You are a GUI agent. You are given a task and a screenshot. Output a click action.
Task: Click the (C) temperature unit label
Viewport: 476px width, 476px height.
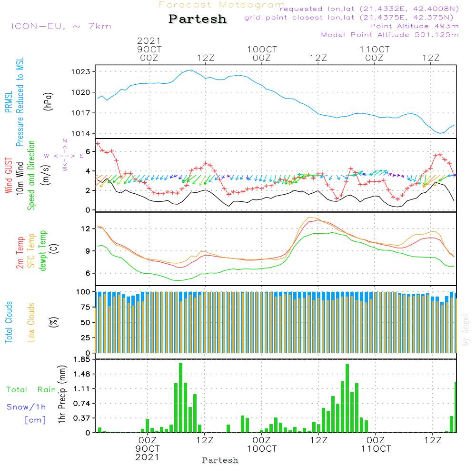click(54, 248)
